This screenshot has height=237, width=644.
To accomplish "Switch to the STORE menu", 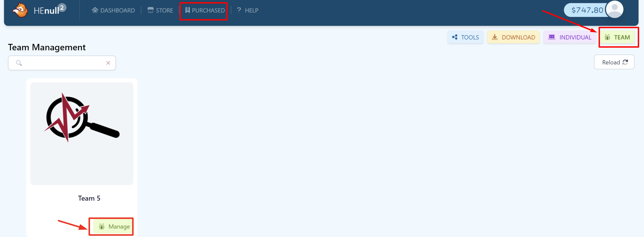I will pyautogui.click(x=160, y=10).
